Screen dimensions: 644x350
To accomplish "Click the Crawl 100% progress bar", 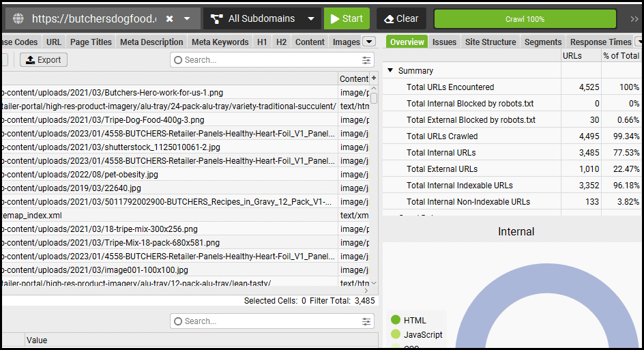I will (x=525, y=19).
